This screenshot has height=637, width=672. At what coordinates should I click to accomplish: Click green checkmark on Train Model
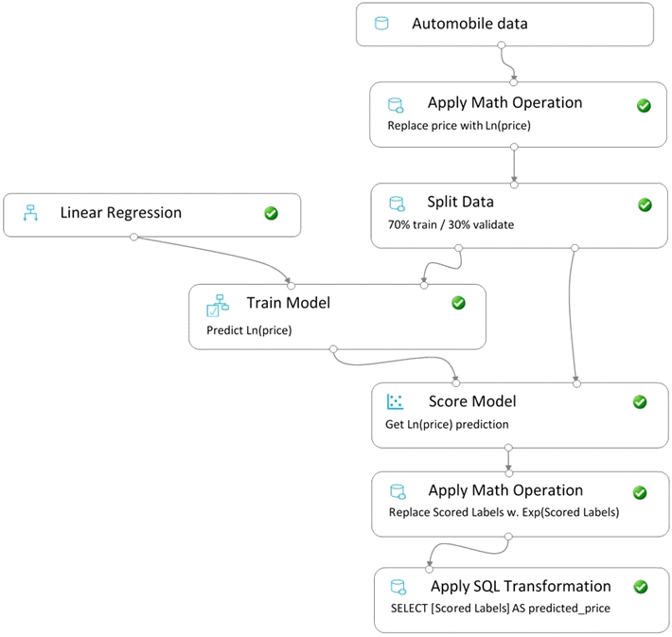458,303
